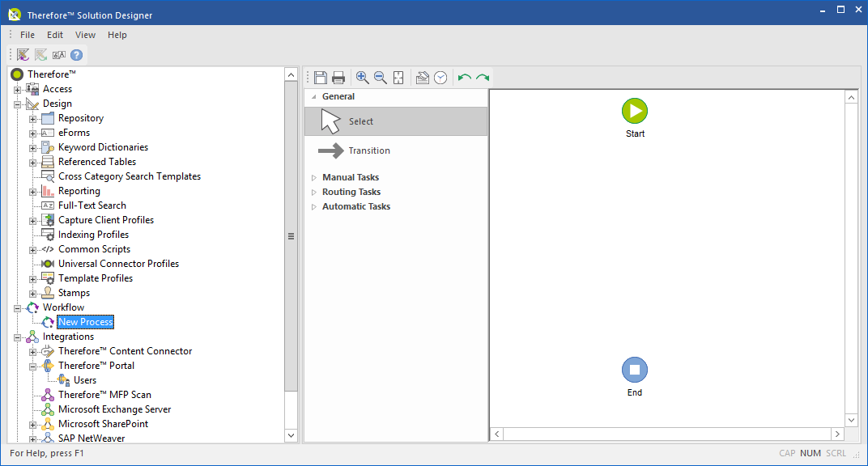Activate the Select tool in General panel
The height and width of the screenshot is (466, 868).
pyautogui.click(x=361, y=121)
